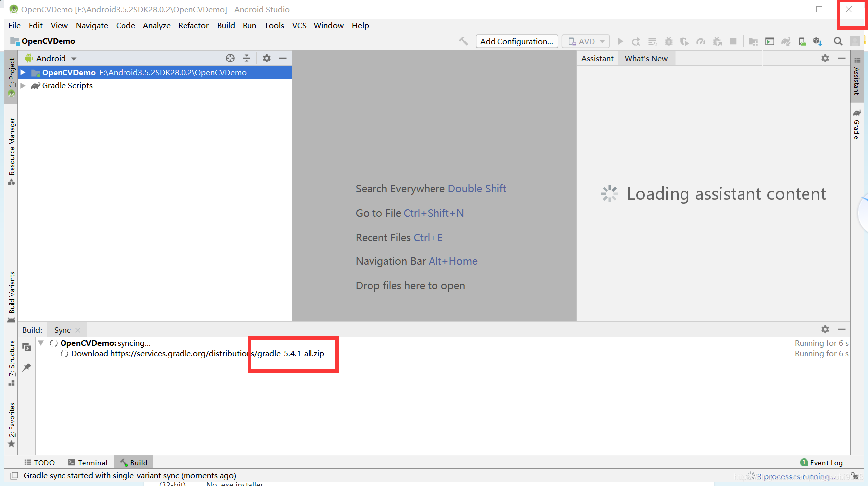Toggle the Z: Structure side tool window
Image resolution: width=868 pixels, height=486 pixels.
[12, 364]
